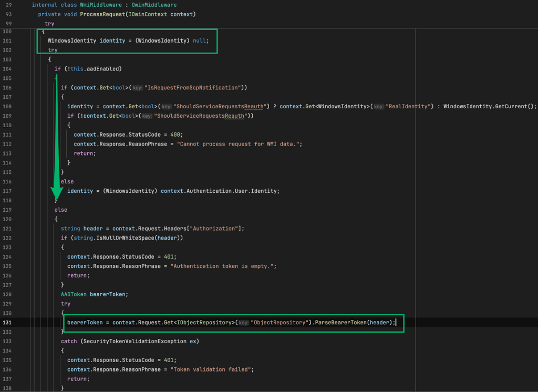Image resolution: width=538 pixels, height=392 pixels.
Task: Click the IObjectRepository generic type argument
Action: point(205,322)
